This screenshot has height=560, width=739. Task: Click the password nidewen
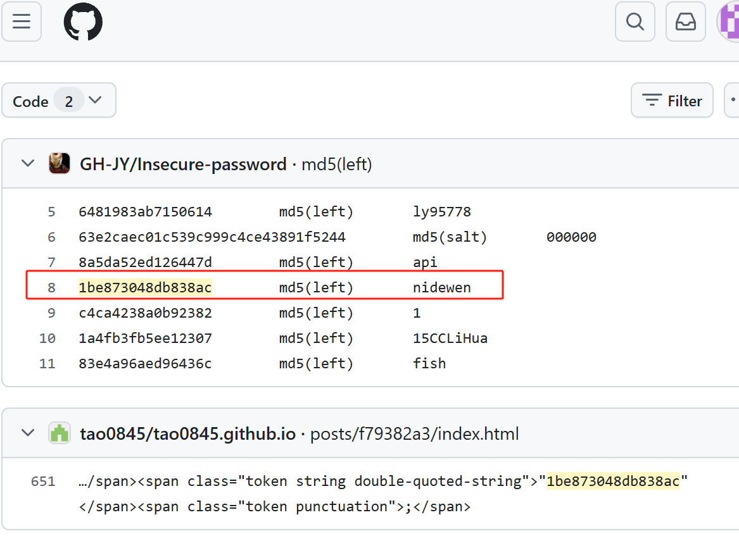441,288
